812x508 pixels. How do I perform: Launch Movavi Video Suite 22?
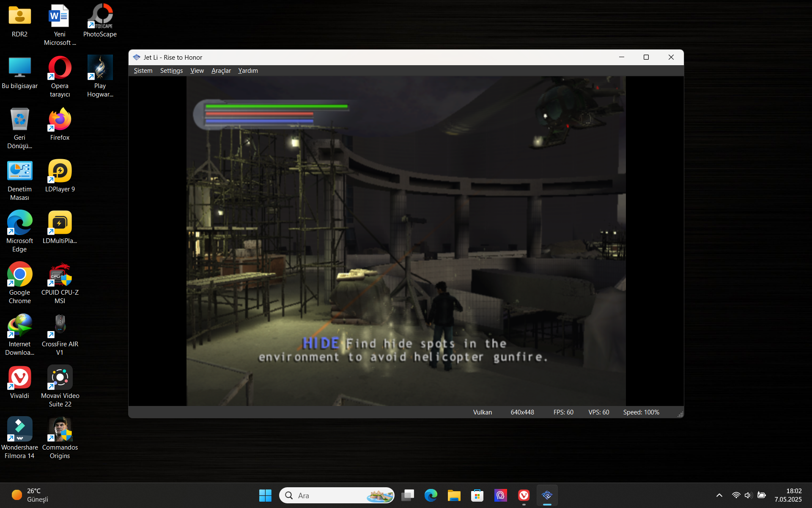tap(60, 386)
